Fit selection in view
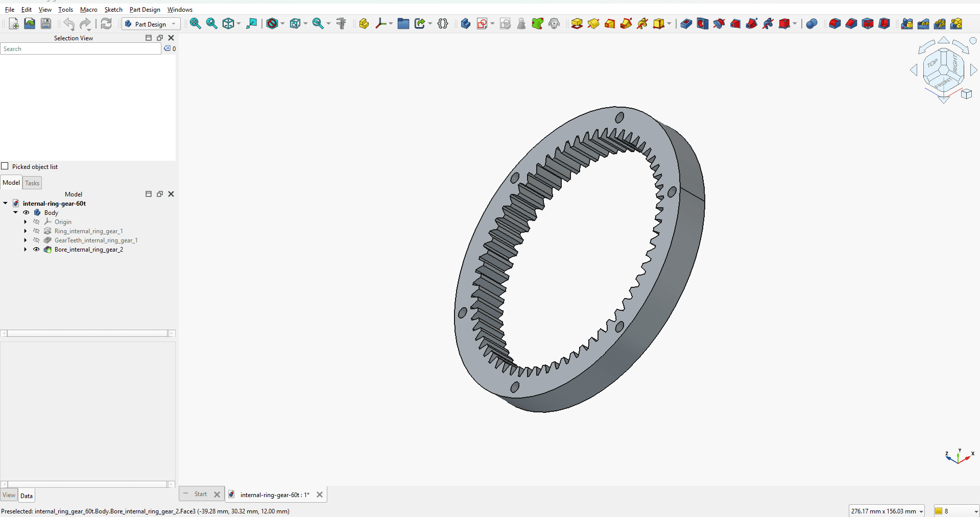This screenshot has height=517, width=980. point(211,23)
